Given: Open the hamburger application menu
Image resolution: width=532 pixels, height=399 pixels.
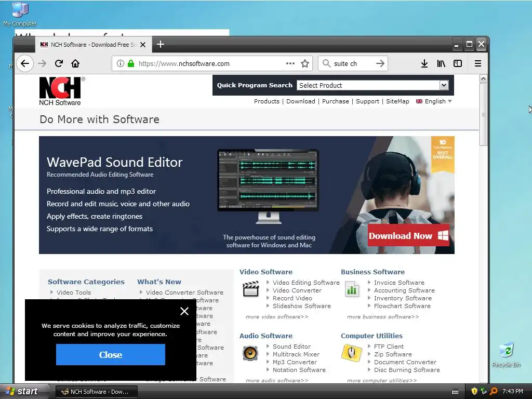Looking at the screenshot, I should tap(478, 63).
